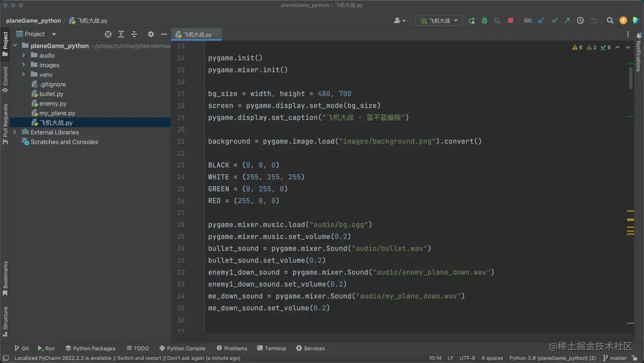Hide the Project panel with minus icon
The image size is (644, 363).
coord(164,34)
